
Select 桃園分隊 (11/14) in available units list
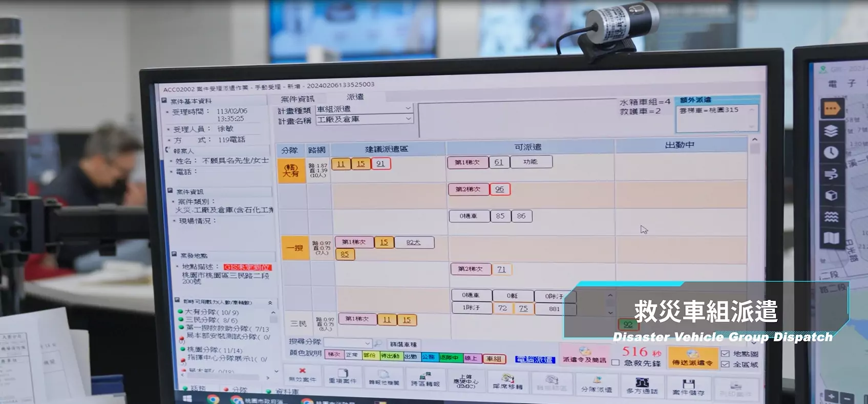coord(215,350)
